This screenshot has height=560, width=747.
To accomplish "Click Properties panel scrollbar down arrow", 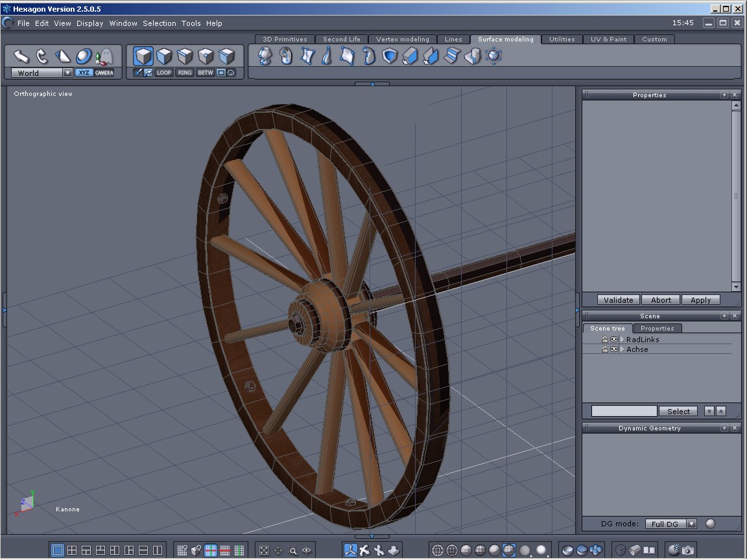I will 736,286.
